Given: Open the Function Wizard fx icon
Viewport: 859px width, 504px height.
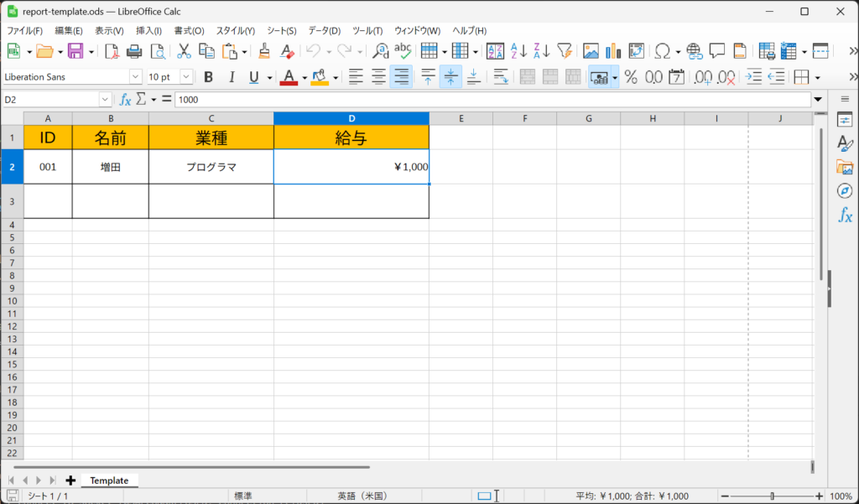Looking at the screenshot, I should point(125,99).
